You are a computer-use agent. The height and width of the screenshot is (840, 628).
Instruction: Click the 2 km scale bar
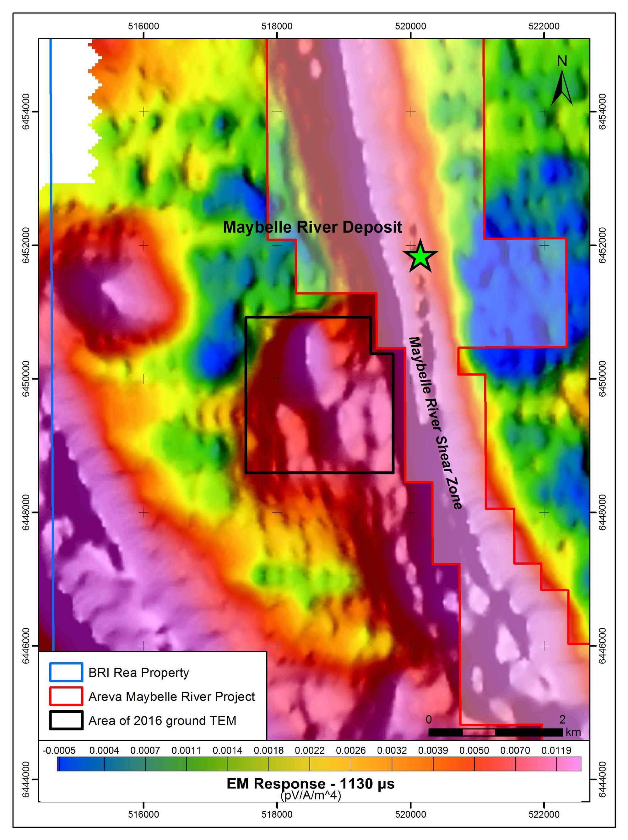[495, 732]
